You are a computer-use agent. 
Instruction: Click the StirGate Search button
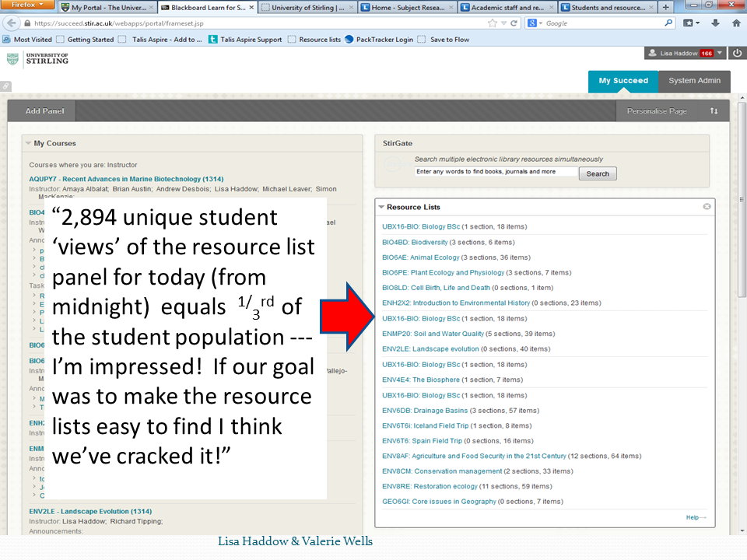click(x=598, y=173)
